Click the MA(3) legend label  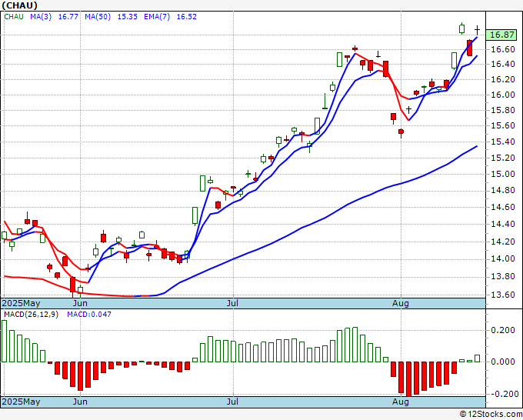point(41,17)
